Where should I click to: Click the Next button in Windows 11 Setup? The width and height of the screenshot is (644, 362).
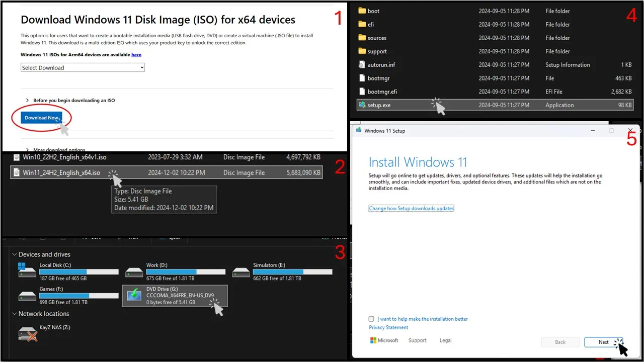[x=603, y=342]
